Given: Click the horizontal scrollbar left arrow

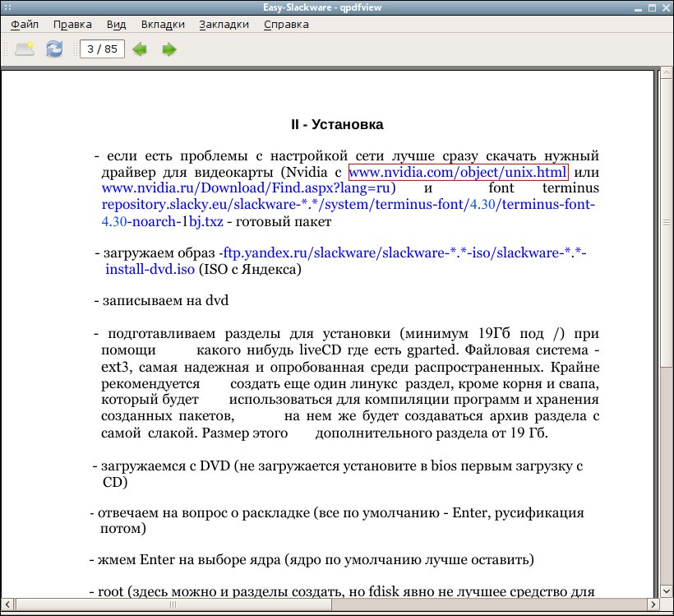Looking at the screenshot, I should pos(7,604).
